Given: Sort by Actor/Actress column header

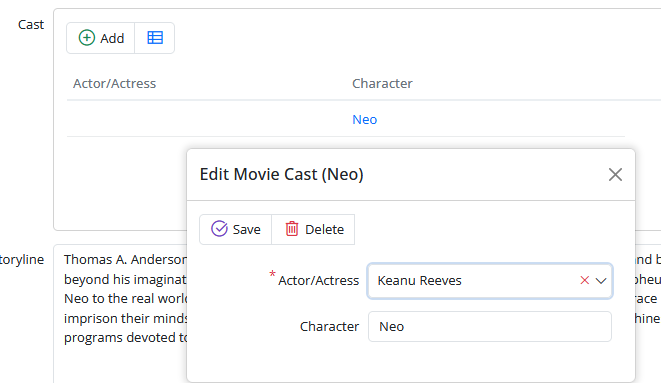Looking at the screenshot, I should (114, 83).
